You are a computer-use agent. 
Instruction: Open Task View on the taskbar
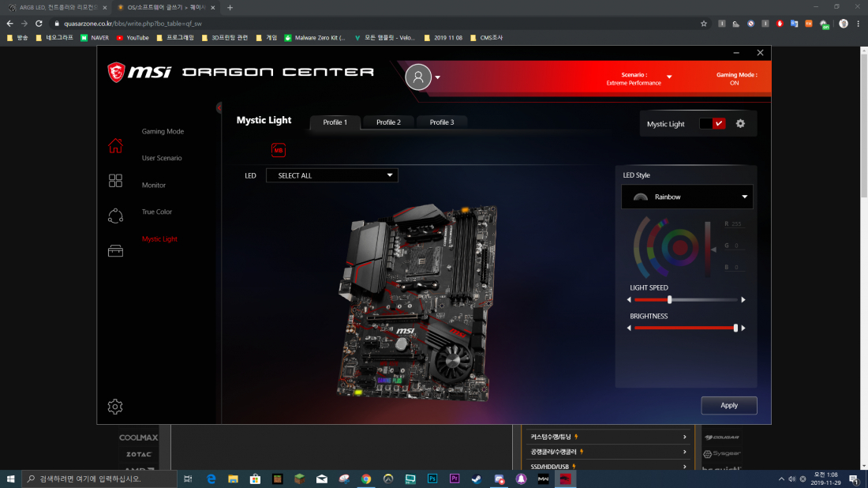point(189,479)
